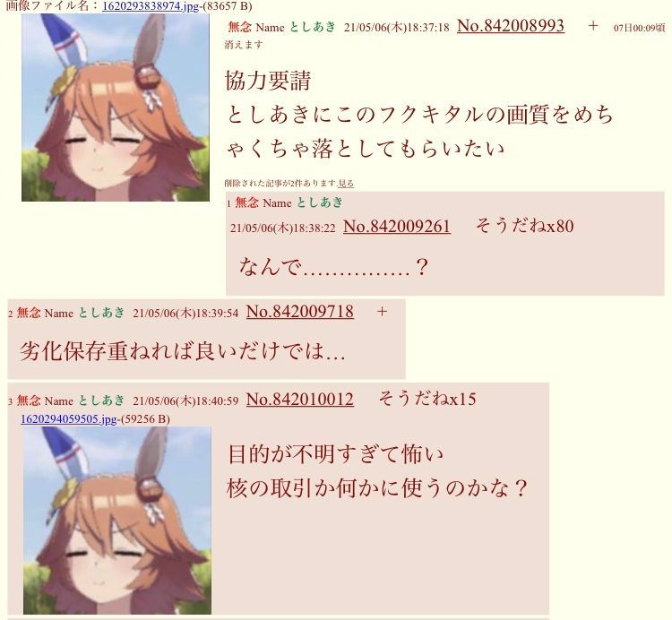Viewport: 672px width, 620px height.
Task: Click the としあき name in reply 2
Action: click(x=101, y=313)
